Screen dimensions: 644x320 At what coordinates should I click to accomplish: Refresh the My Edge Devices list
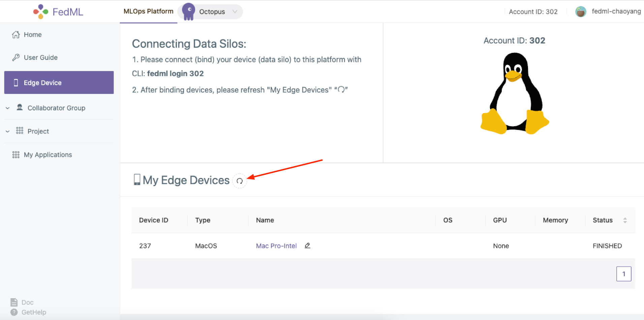(x=240, y=181)
